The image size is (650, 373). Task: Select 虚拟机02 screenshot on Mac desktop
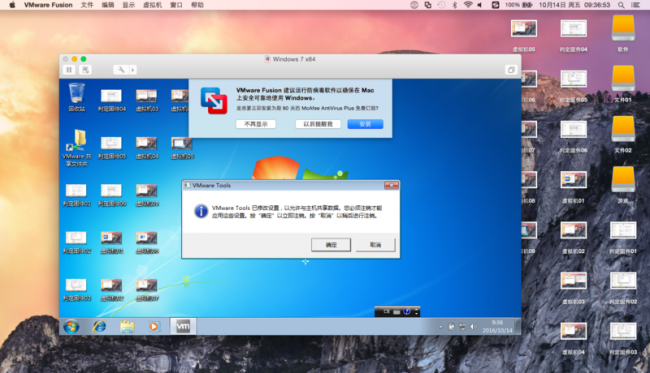[x=574, y=237]
